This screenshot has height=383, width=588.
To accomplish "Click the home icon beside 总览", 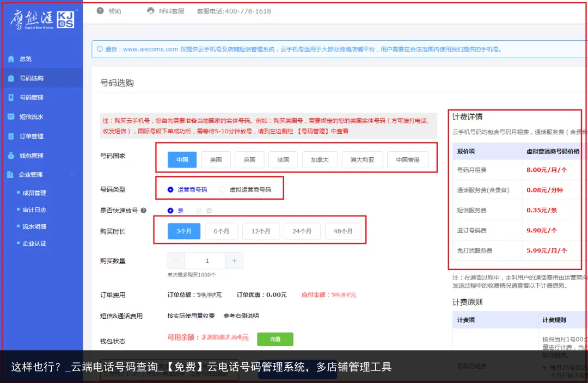I will tap(11, 59).
